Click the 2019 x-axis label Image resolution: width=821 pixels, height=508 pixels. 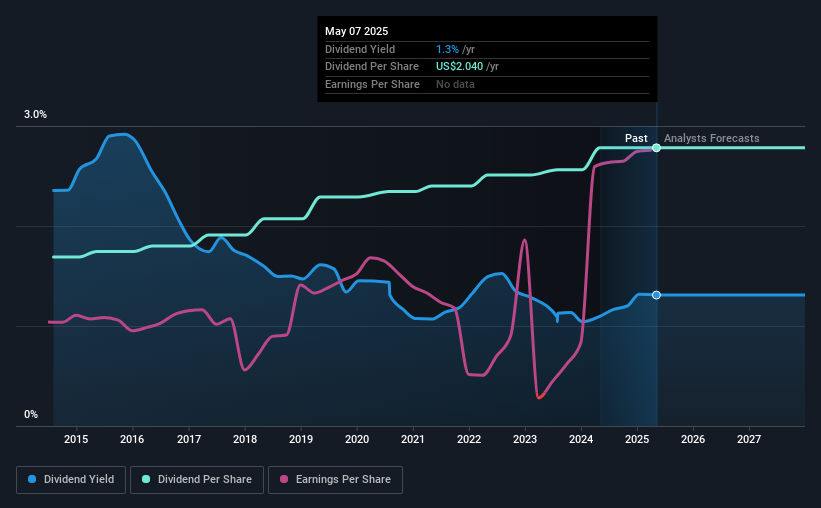click(x=301, y=439)
